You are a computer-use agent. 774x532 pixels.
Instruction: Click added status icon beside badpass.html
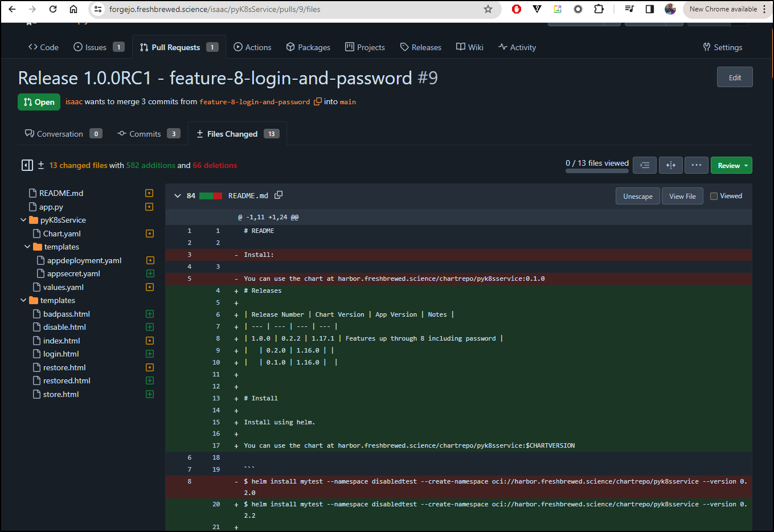(x=150, y=314)
